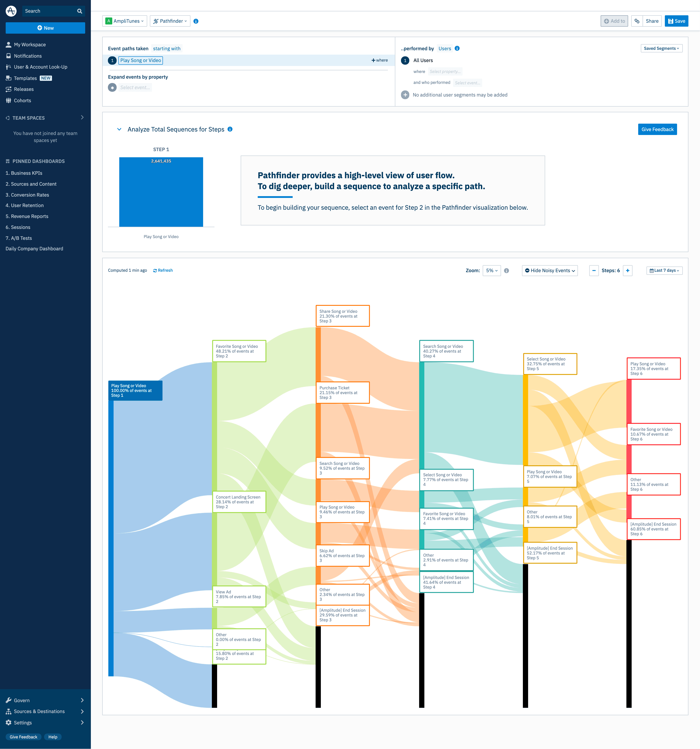Open 4. User Retention dashboard
The height and width of the screenshot is (749, 700).
pyautogui.click(x=24, y=205)
